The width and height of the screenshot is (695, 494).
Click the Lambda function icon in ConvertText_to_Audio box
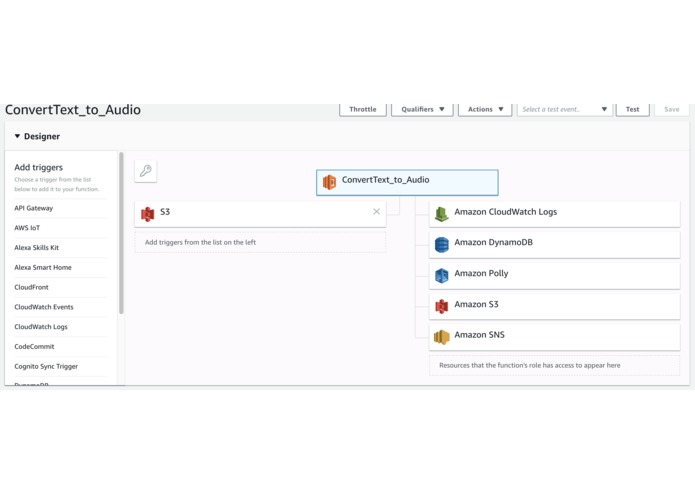coord(329,182)
